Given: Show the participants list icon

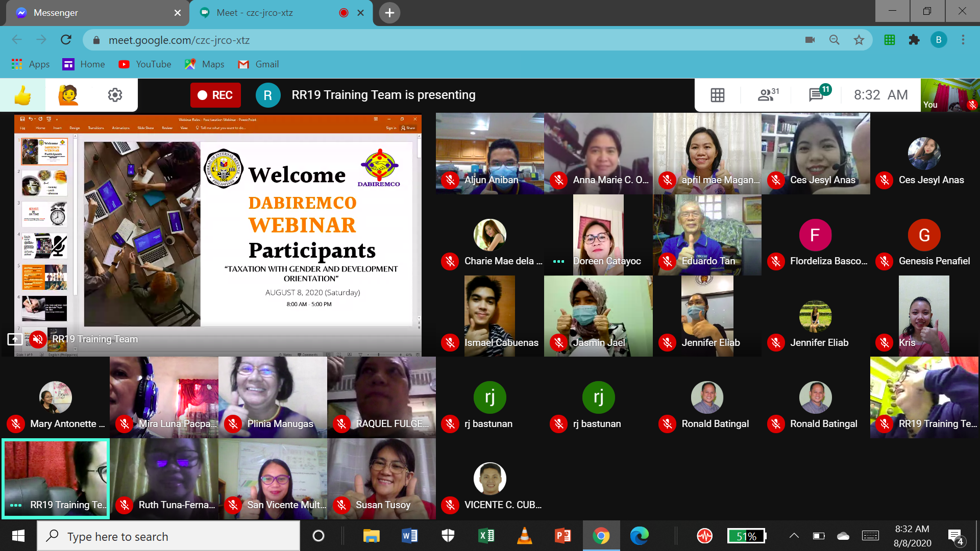Looking at the screenshot, I should click(767, 94).
